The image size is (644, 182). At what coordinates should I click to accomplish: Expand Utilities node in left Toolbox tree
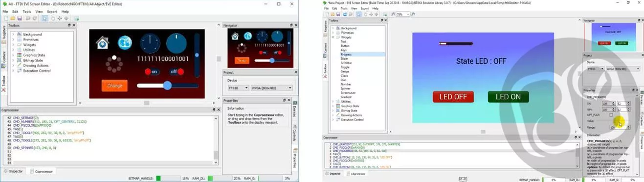[13, 50]
